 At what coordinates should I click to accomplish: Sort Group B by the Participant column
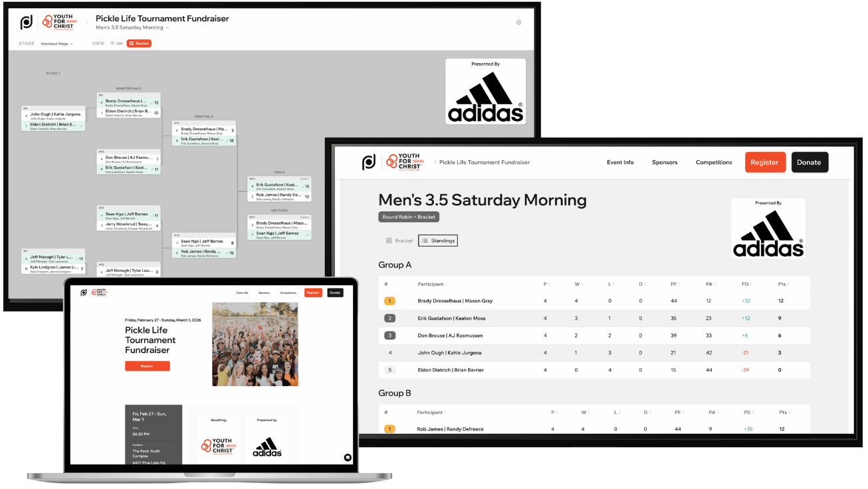(432, 413)
